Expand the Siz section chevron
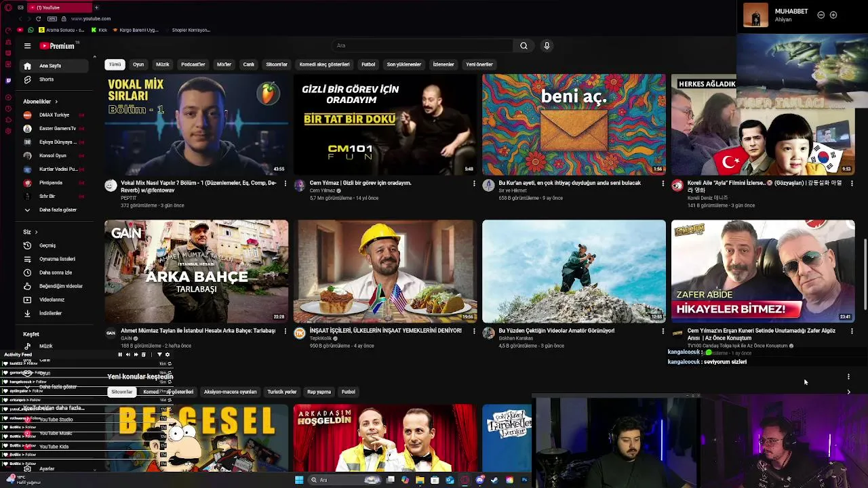This screenshot has height=488, width=868. point(36,232)
